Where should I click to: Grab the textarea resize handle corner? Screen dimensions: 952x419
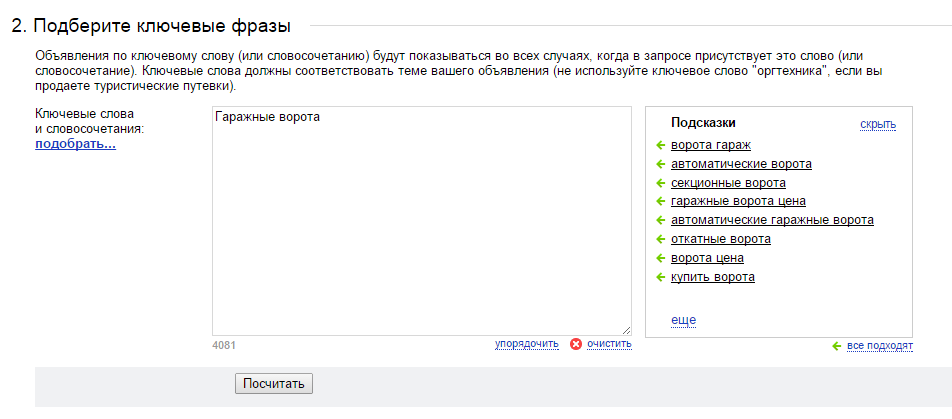[x=626, y=330]
